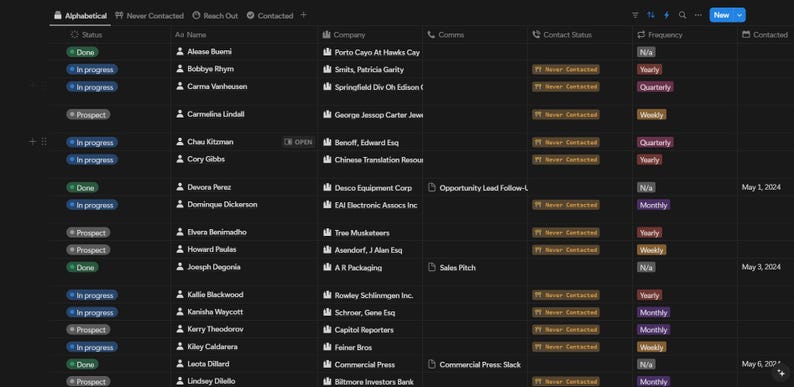Click Monthly frequency tag for Dominque Dickerson
Image resolution: width=794 pixels, height=387 pixels.
(x=653, y=205)
